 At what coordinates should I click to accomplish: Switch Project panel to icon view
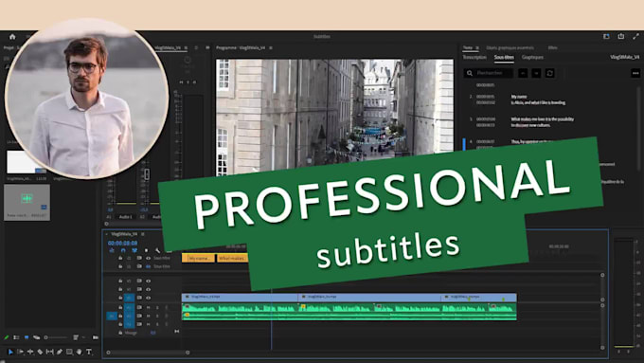pos(27,337)
